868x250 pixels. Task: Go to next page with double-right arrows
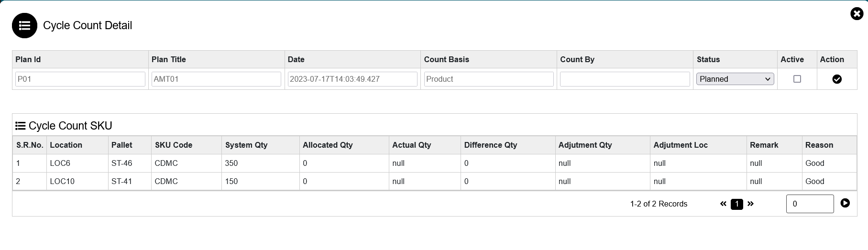point(750,204)
